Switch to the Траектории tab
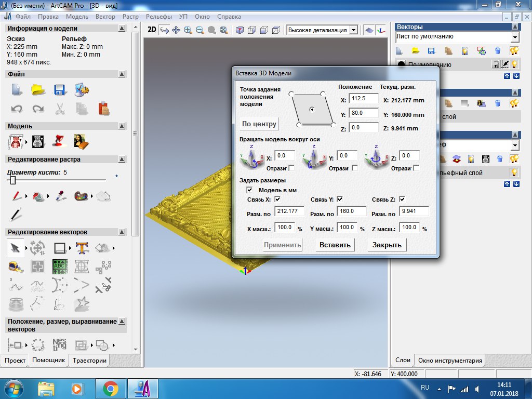Image resolution: width=532 pixels, height=399 pixels. tap(89, 361)
